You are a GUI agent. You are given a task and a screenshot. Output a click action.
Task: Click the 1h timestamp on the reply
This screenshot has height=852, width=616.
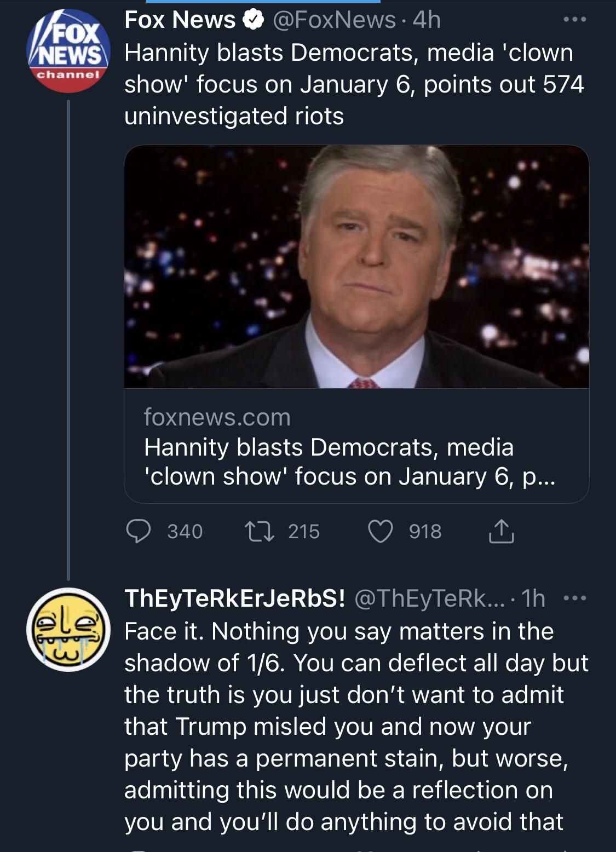pos(533,598)
